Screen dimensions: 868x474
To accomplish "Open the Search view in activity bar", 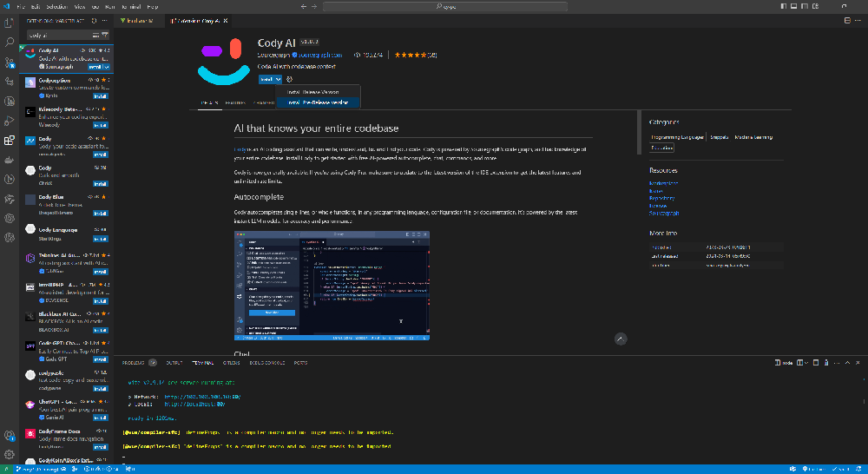I will tap(9, 42).
